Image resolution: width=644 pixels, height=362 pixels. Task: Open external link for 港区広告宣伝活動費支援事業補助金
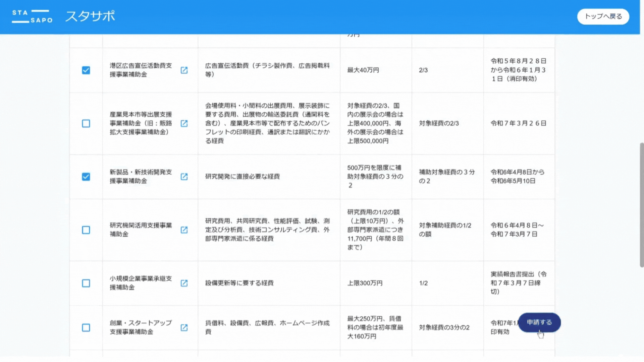184,70
